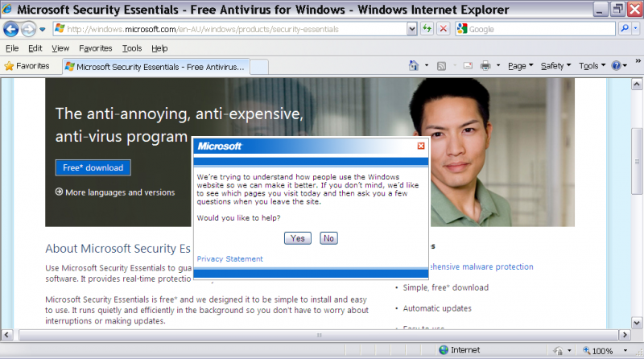644x359 pixels.
Task: Click the 'Automatic updates' bullet text
Action: click(437, 308)
